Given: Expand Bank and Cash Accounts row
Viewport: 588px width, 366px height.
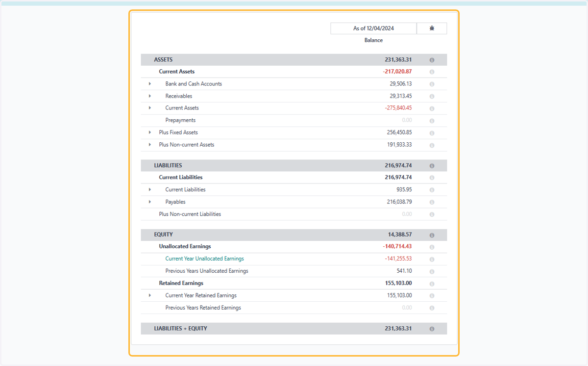Looking at the screenshot, I should point(150,84).
